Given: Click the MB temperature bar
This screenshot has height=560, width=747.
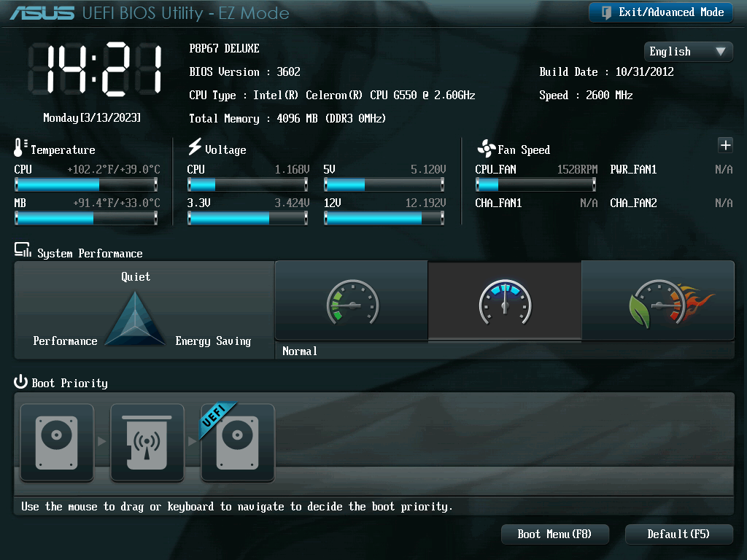Looking at the screenshot, I should [x=86, y=218].
